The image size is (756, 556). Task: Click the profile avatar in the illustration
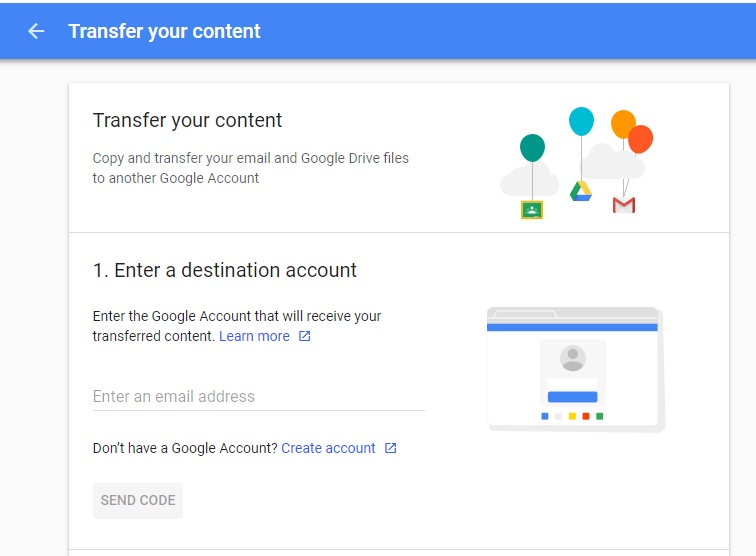pyautogui.click(x=573, y=358)
